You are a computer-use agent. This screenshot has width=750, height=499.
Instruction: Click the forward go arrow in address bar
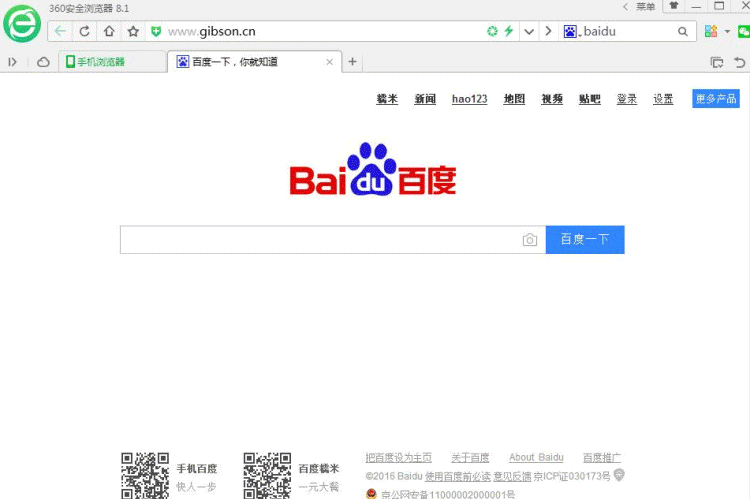coord(548,32)
